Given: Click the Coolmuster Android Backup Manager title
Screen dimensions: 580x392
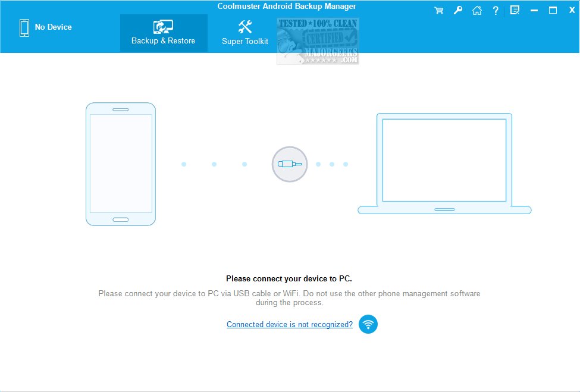Looking at the screenshot, I should pyautogui.click(x=287, y=7).
